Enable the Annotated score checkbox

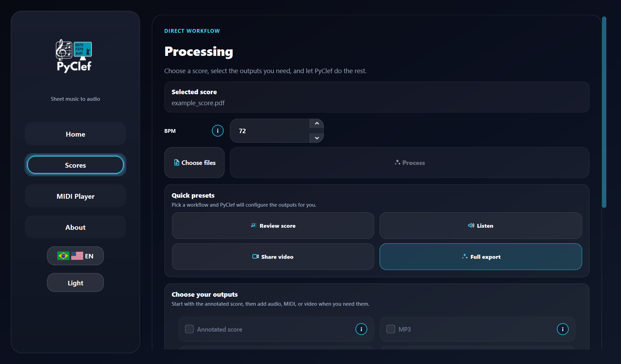[x=189, y=329]
